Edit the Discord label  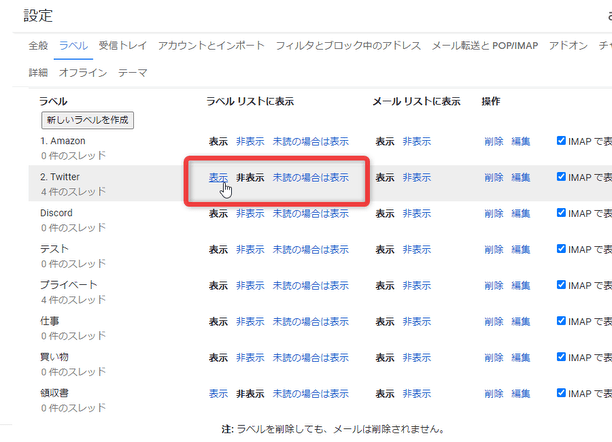coord(521,214)
